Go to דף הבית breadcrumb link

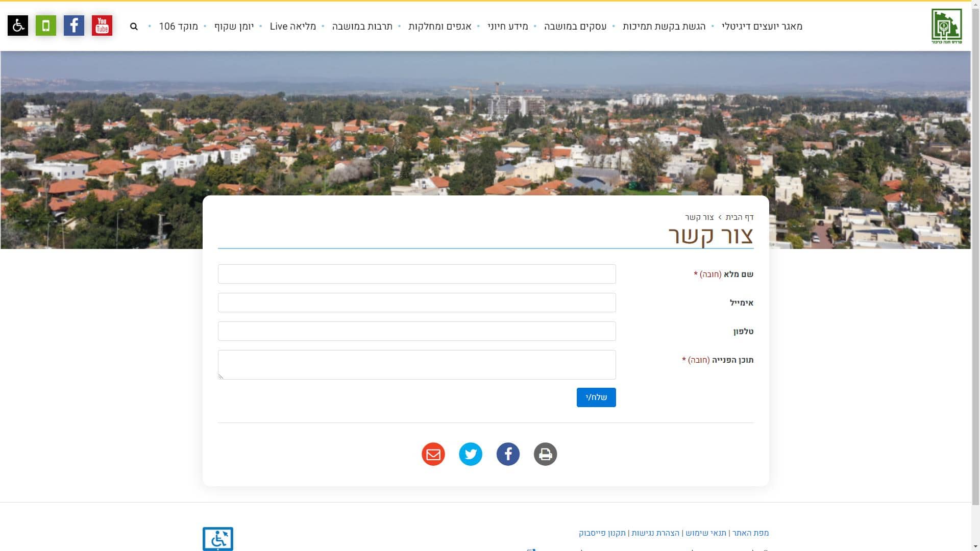point(740,217)
